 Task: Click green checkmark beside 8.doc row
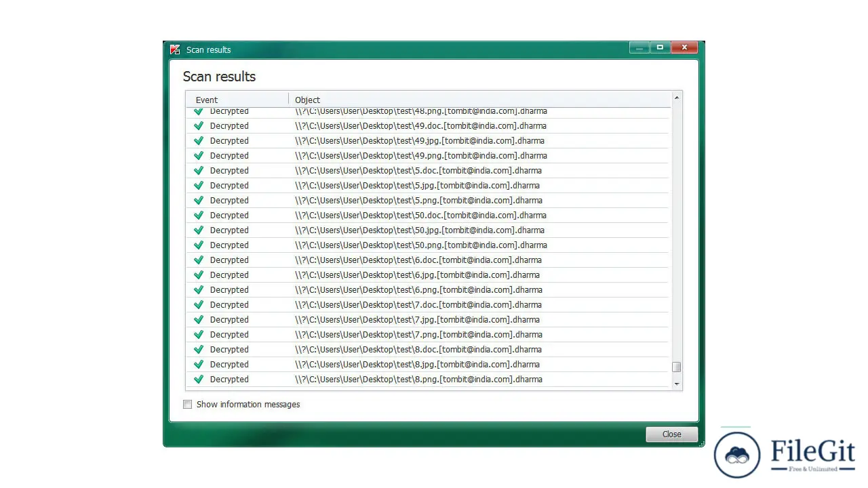[x=199, y=349]
